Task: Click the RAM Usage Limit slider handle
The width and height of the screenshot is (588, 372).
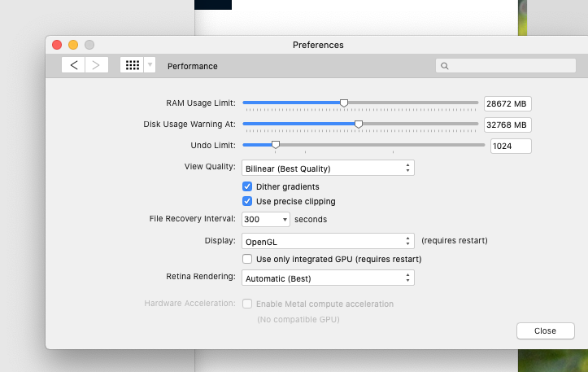Action: click(x=344, y=103)
